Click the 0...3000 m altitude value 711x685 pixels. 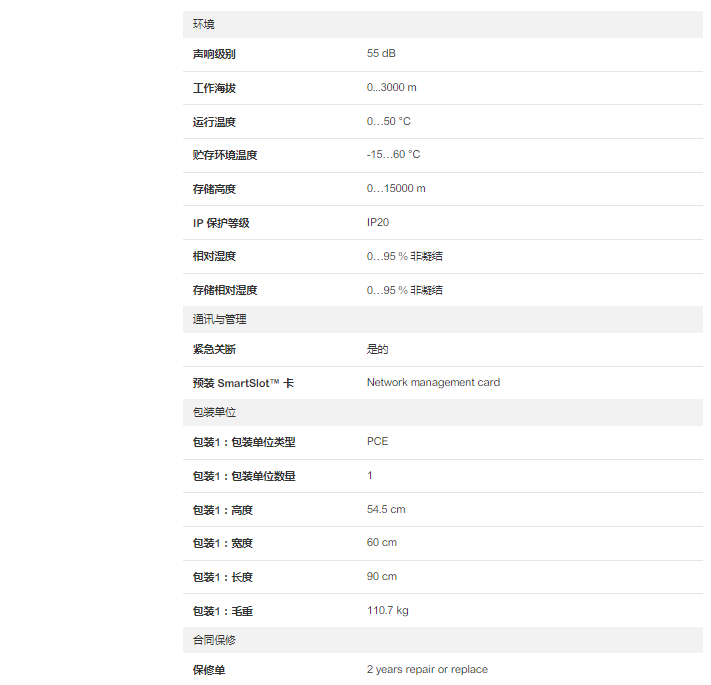click(391, 87)
